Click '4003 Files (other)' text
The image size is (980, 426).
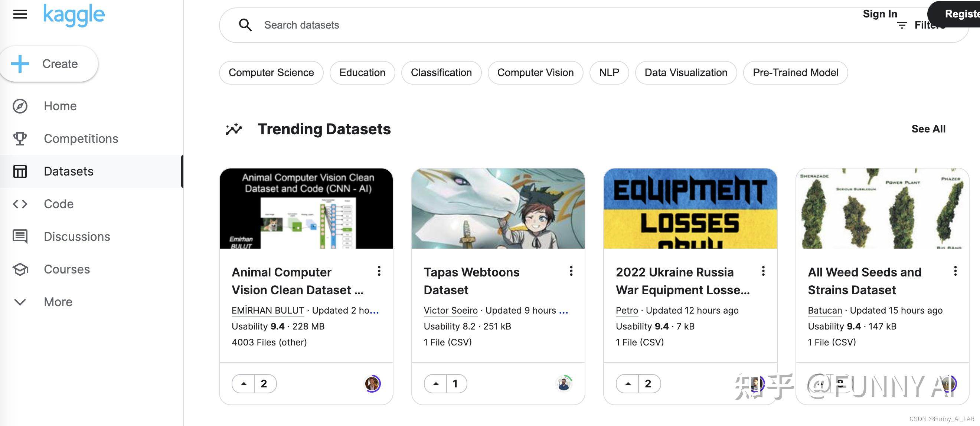click(269, 343)
